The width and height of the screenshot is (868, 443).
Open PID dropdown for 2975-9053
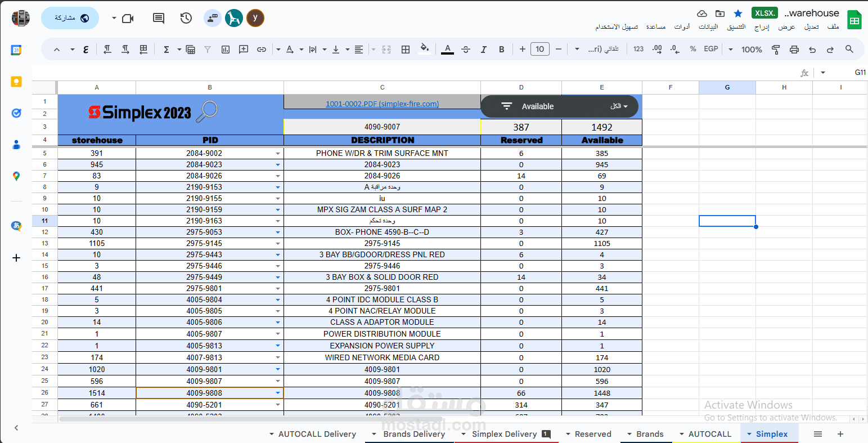pyautogui.click(x=278, y=232)
